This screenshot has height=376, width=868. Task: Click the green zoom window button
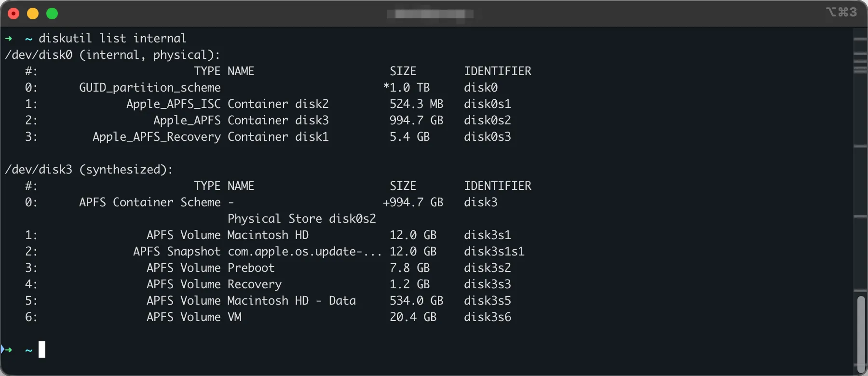click(x=52, y=13)
